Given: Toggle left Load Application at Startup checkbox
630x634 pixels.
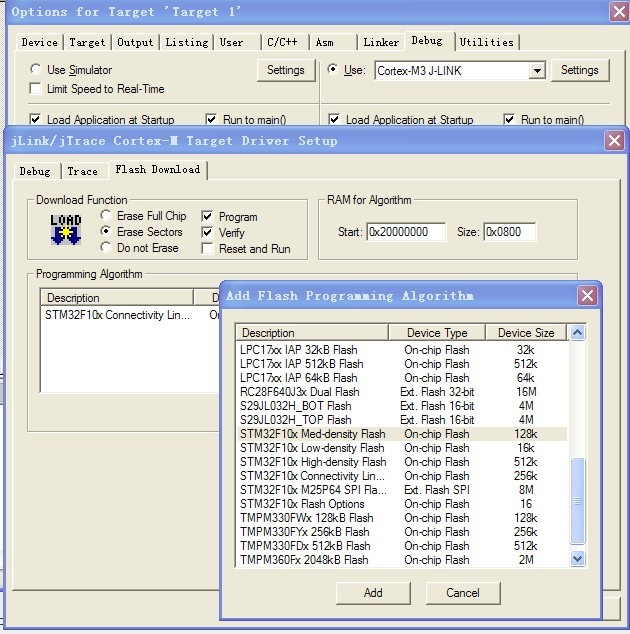Looking at the screenshot, I should (35, 119).
